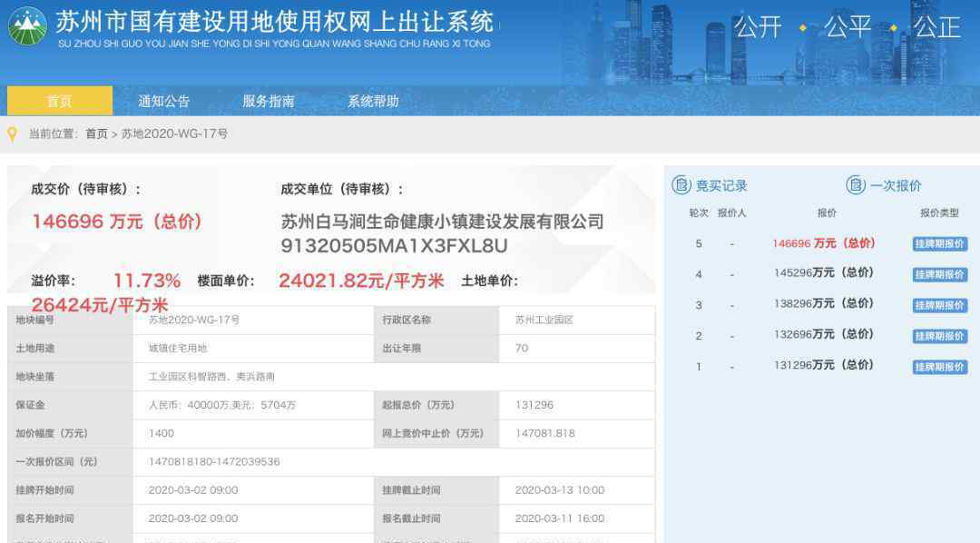The image size is (980, 543).
Task: Click the green mountain system logo
Action: (x=27, y=26)
